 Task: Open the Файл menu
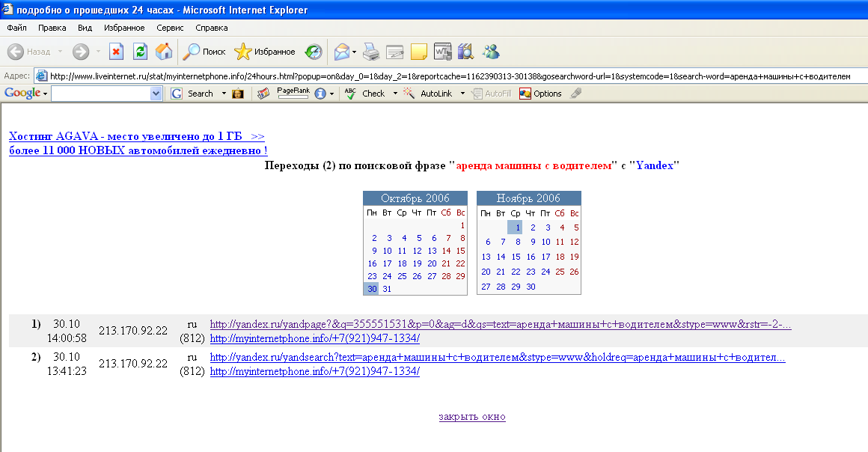coord(16,28)
